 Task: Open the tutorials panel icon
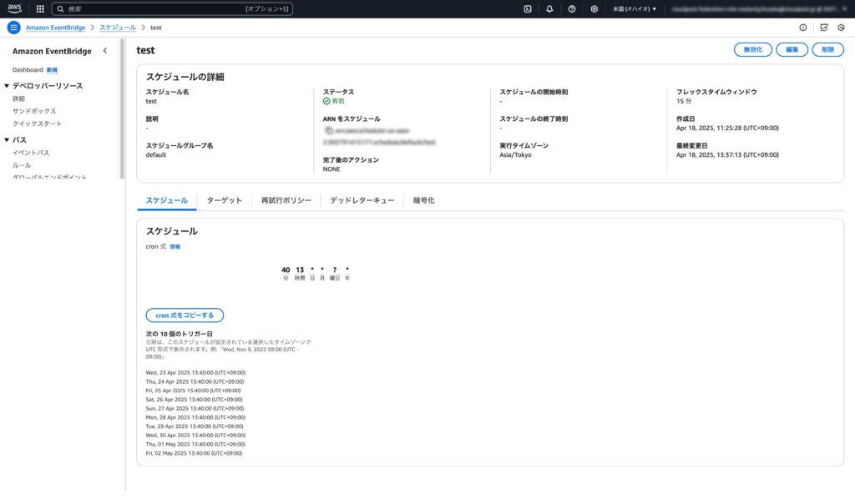point(824,28)
